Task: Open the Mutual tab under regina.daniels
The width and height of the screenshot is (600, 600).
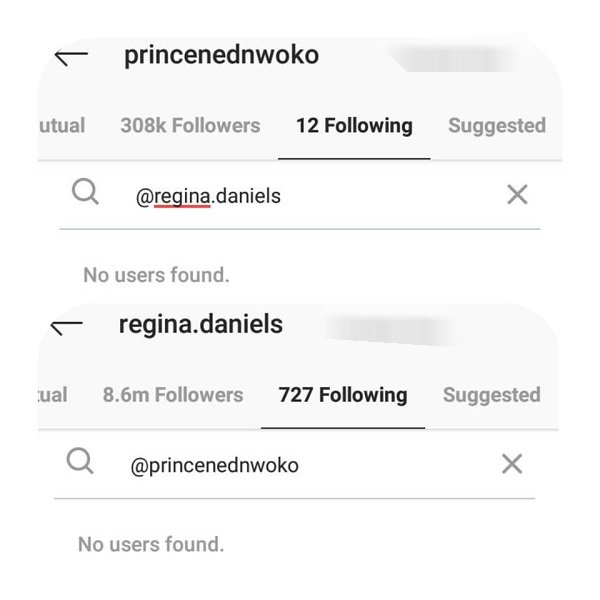Action: pos(54,395)
